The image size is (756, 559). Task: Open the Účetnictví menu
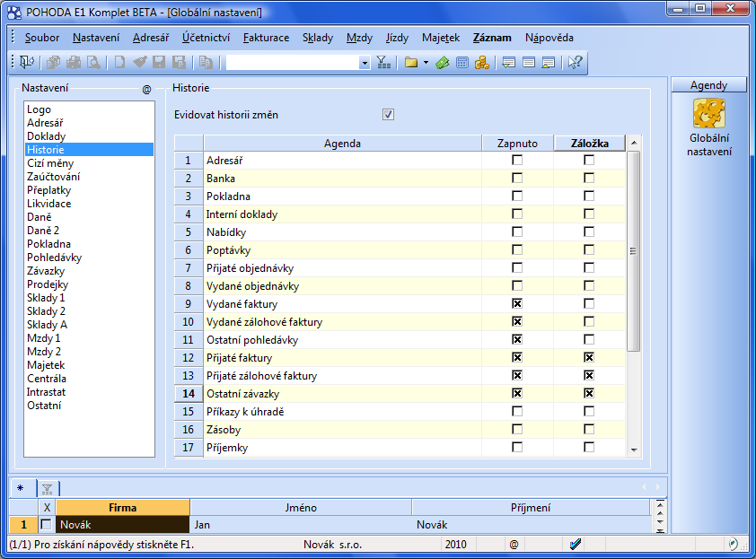(206, 38)
